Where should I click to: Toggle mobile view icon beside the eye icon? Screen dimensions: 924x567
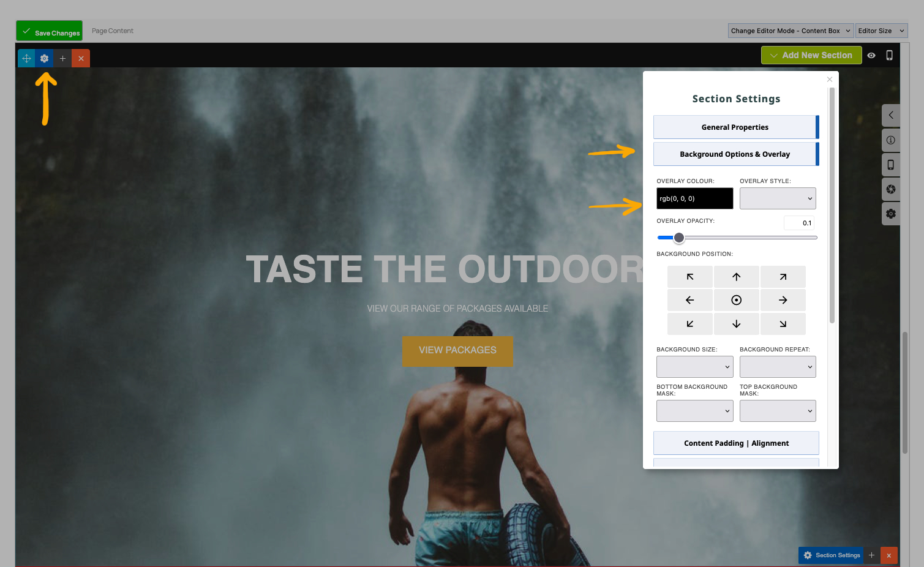click(889, 55)
